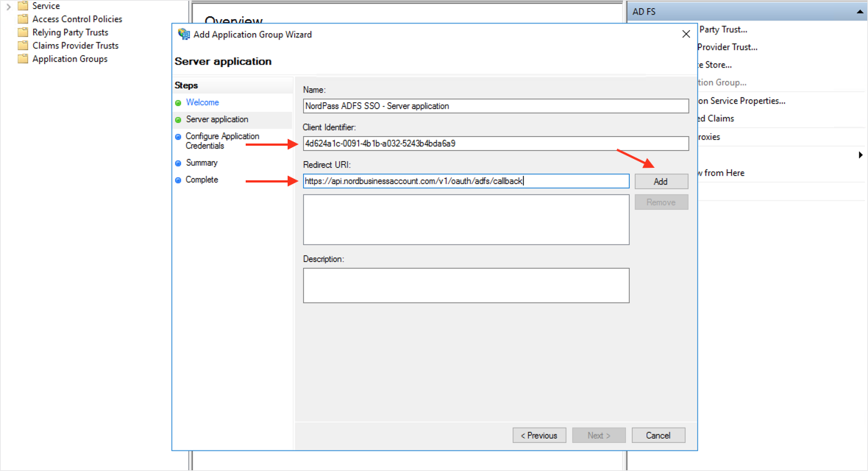Click the Welcome step green bullet

tap(178, 103)
